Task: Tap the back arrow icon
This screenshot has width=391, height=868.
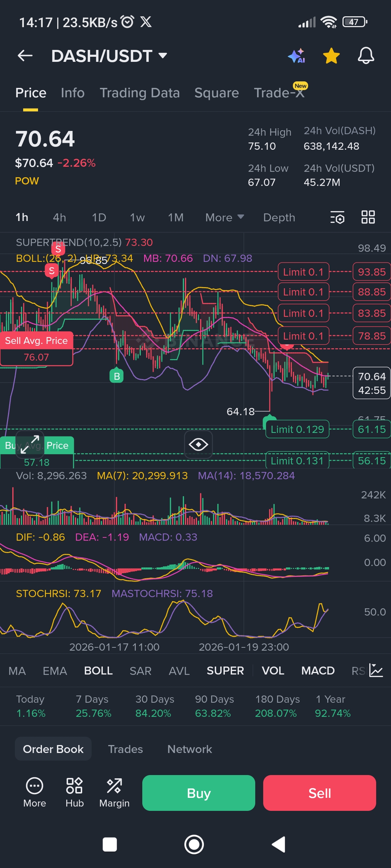Action: [x=25, y=56]
